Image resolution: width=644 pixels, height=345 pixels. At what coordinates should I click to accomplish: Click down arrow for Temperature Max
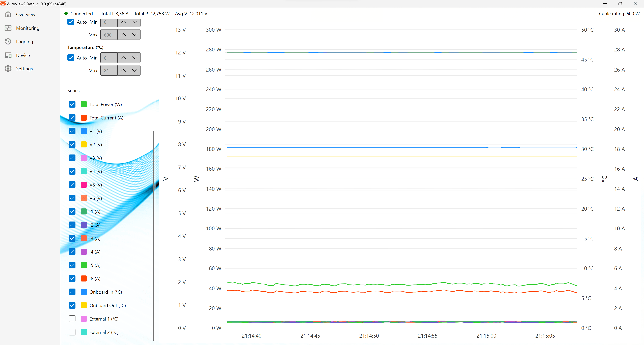pos(135,70)
